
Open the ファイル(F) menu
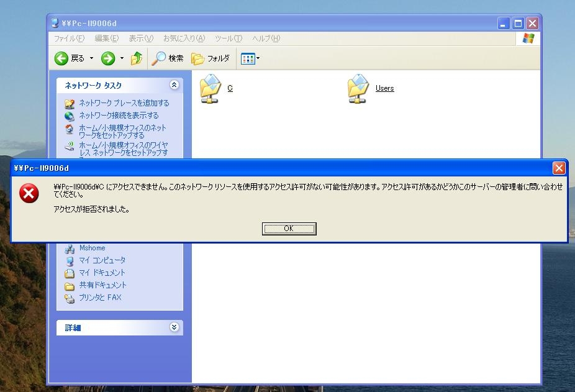pos(69,38)
